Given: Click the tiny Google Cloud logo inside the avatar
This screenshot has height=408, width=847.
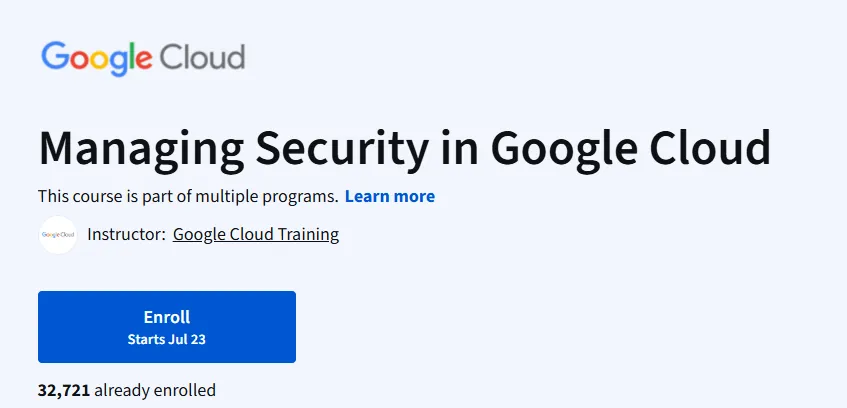Looking at the screenshot, I should tap(58, 235).
